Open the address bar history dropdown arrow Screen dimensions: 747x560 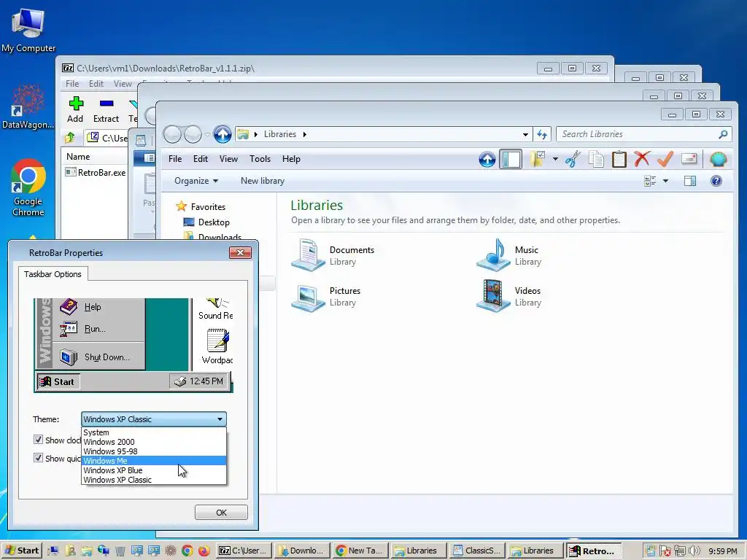525,135
